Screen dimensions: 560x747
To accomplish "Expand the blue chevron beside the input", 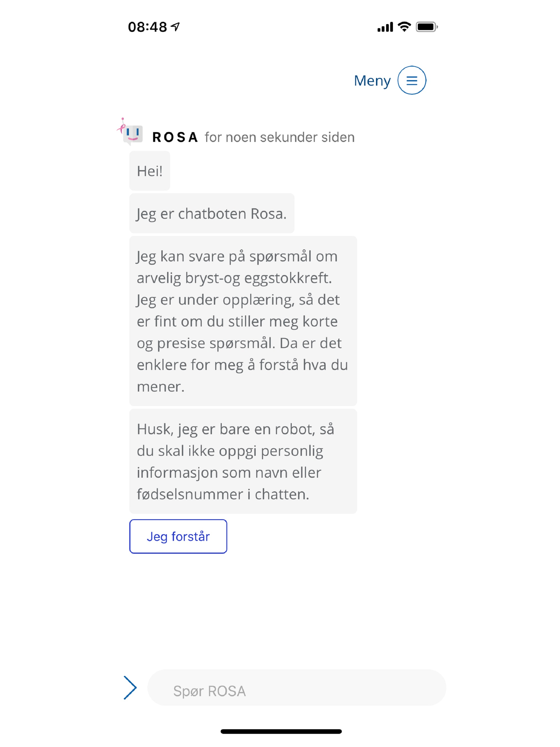I will tap(130, 688).
